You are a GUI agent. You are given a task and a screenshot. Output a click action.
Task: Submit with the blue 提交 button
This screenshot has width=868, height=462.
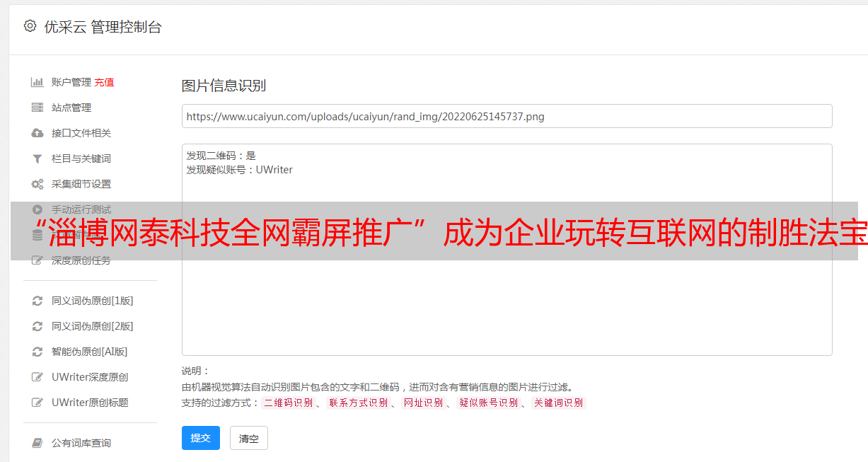coord(201,438)
